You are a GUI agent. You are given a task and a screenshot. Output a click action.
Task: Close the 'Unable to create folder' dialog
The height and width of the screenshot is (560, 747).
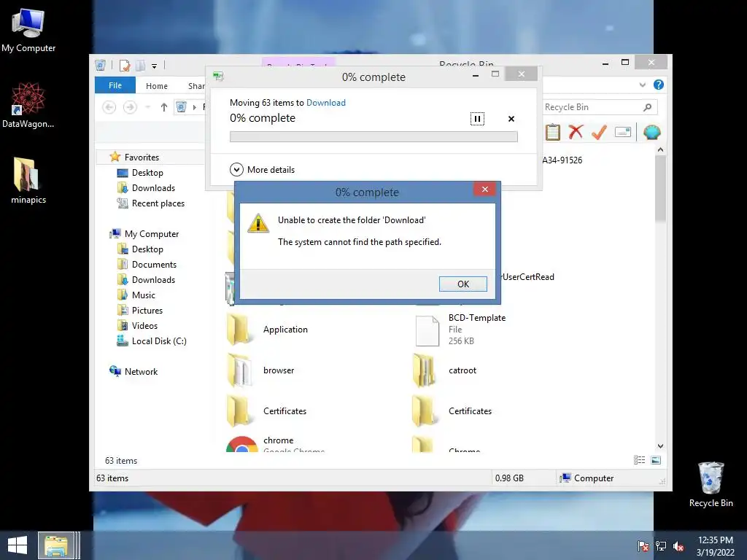484,189
